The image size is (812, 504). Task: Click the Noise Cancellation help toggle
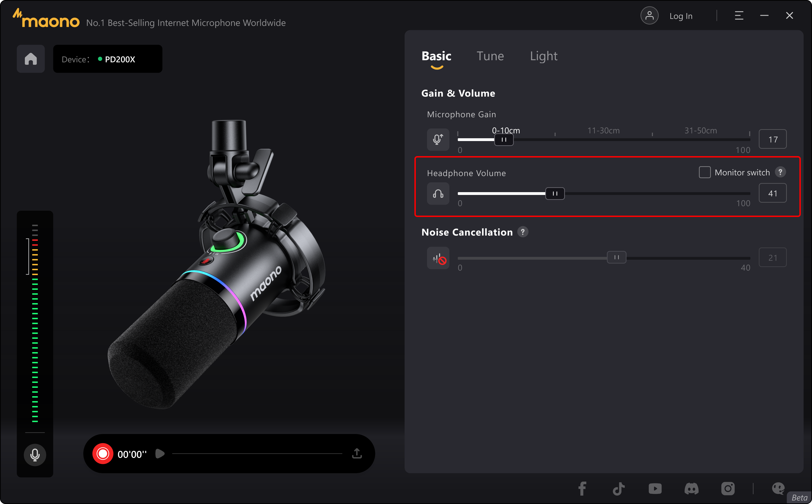click(x=523, y=232)
